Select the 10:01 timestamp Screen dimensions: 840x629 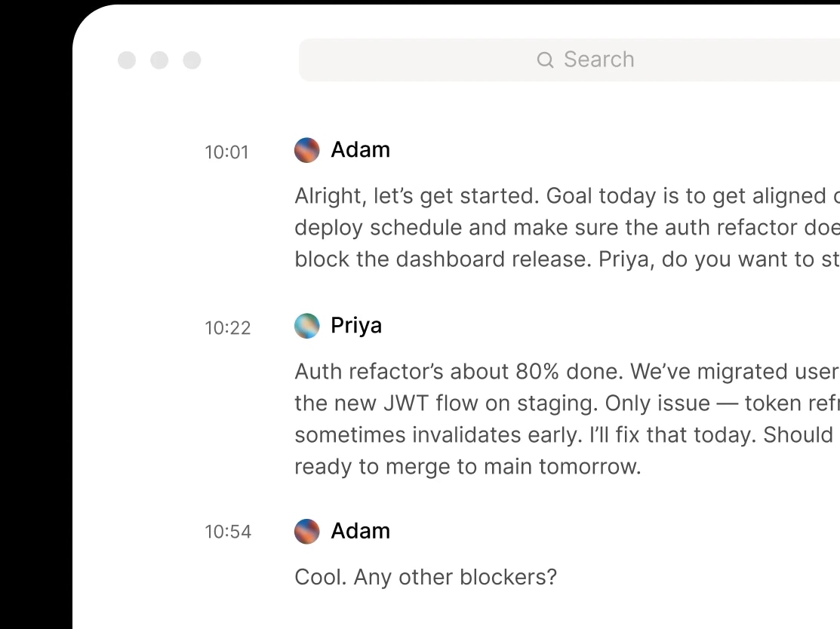coord(227,152)
